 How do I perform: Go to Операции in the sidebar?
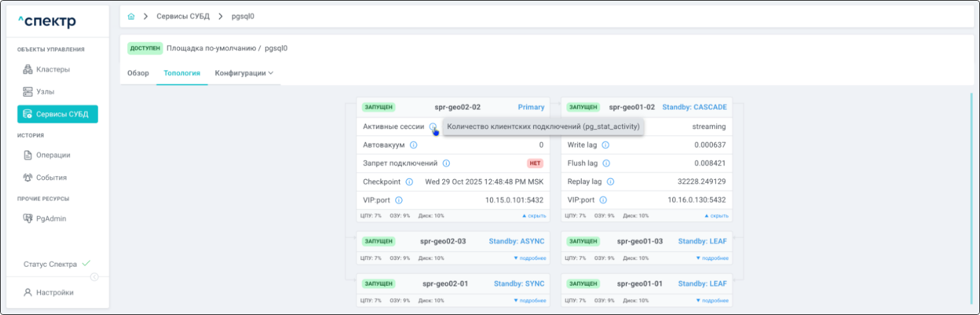click(53, 155)
